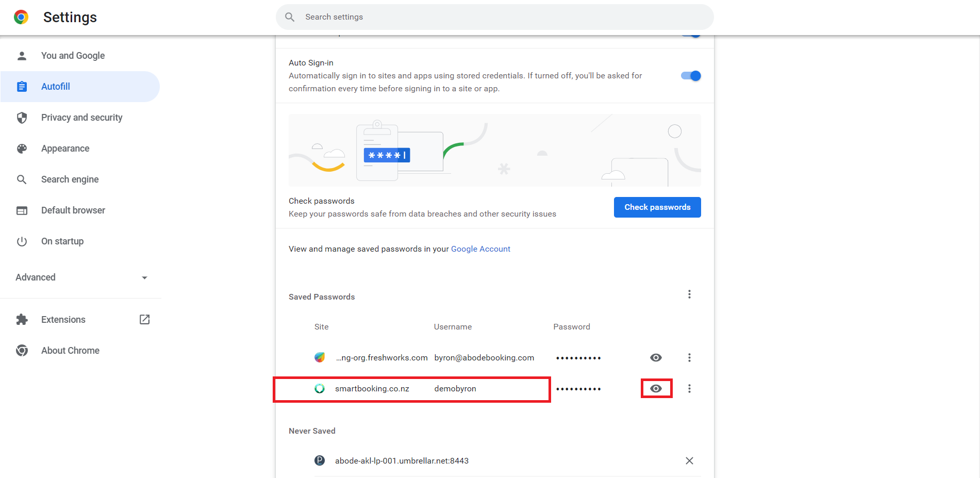This screenshot has width=980, height=478.
Task: Click the Privacy and security shield icon
Action: point(22,118)
